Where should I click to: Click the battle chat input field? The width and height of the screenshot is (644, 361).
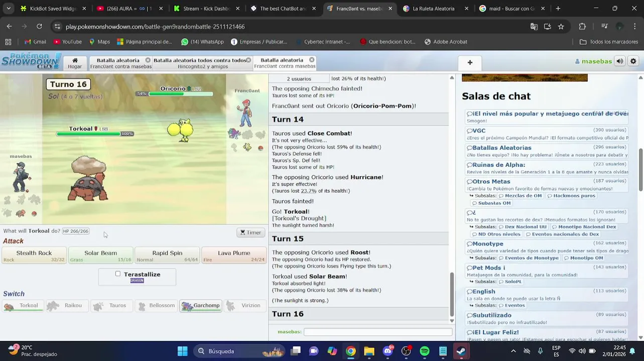pyautogui.click(x=377, y=332)
